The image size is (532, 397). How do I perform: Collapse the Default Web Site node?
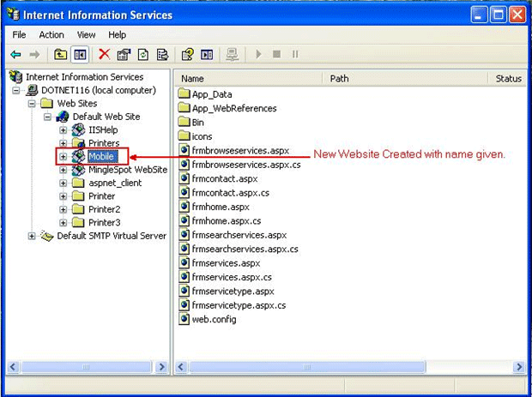point(48,117)
